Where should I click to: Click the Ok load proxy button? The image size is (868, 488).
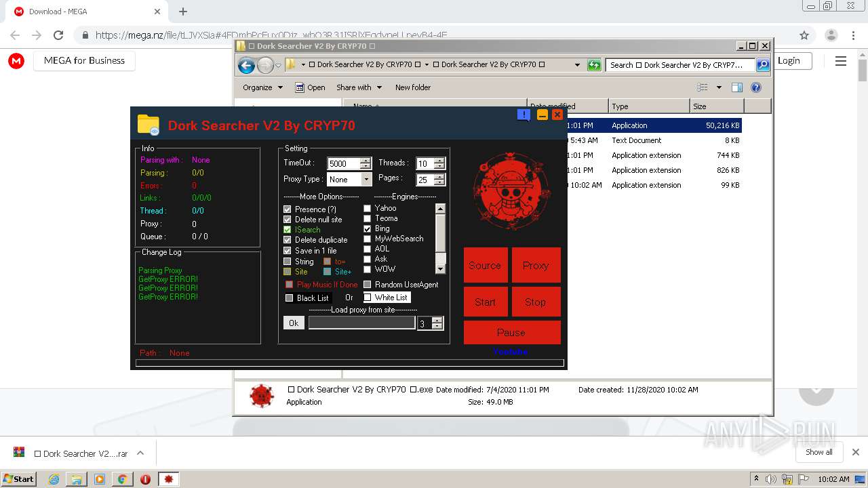(294, 323)
